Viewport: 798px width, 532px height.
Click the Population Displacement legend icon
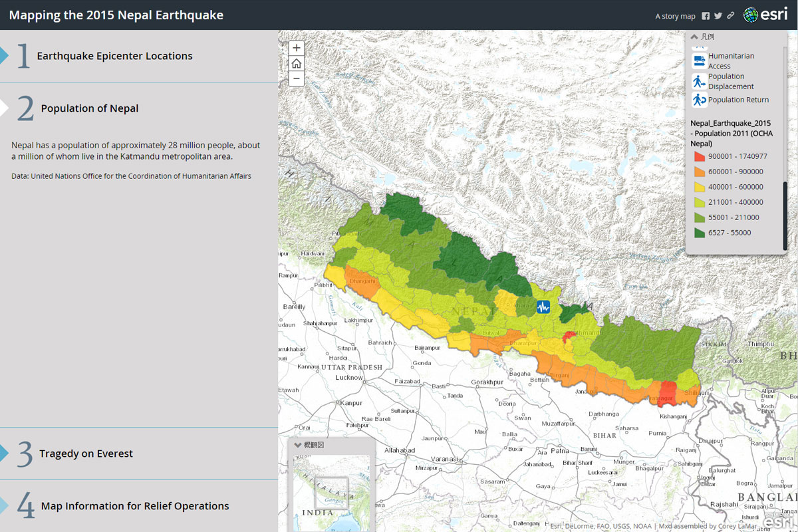(699, 81)
